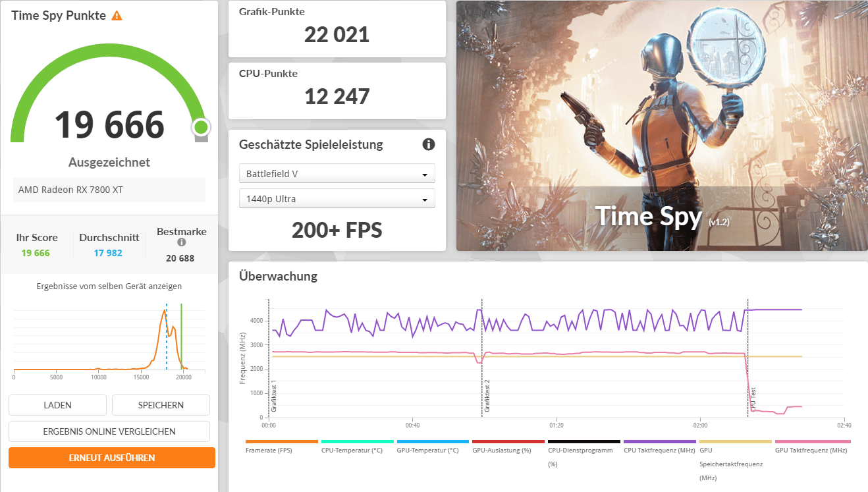
Task: Toggle GPU-Temperatur blue legend swatch
Action: point(433,441)
